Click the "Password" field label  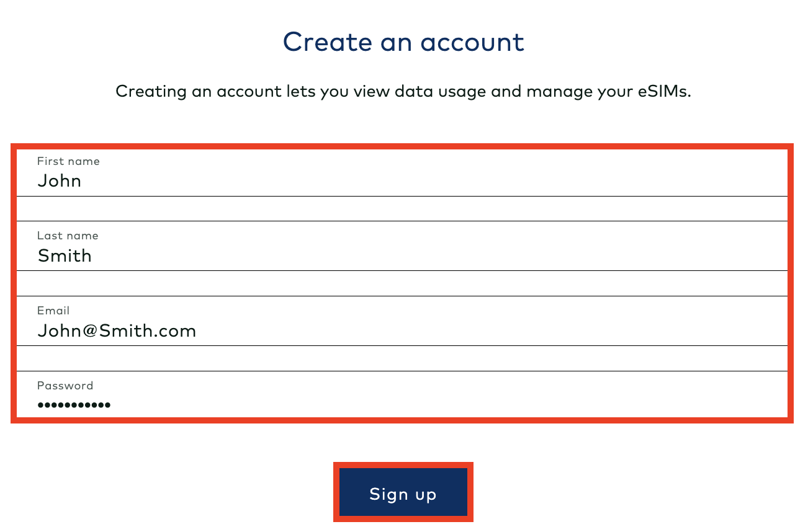65,386
